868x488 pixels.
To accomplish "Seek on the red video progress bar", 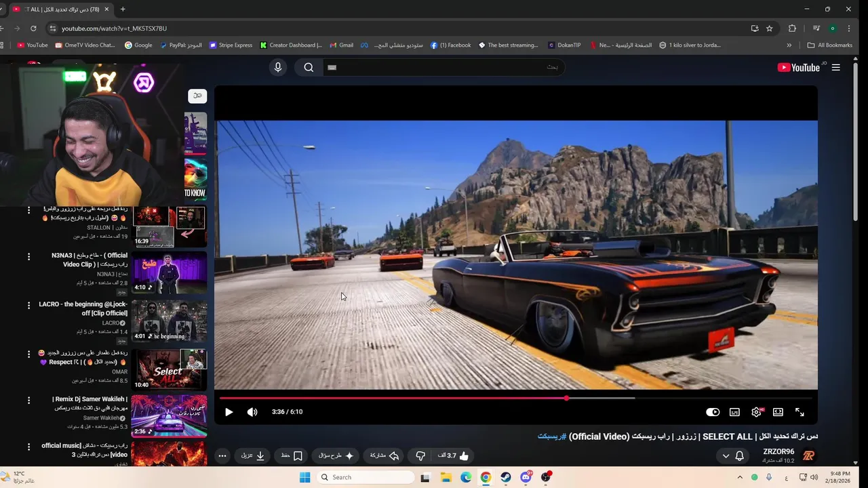I will point(515,399).
